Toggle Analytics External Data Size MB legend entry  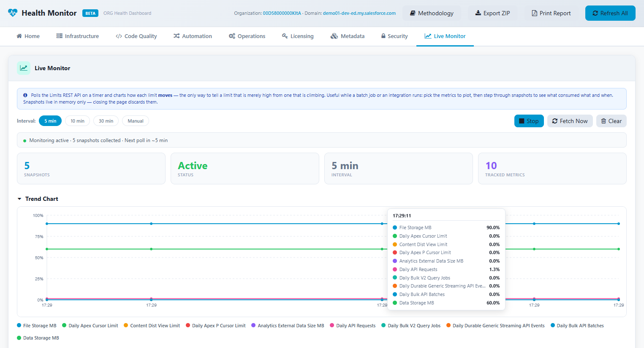tap(288, 326)
